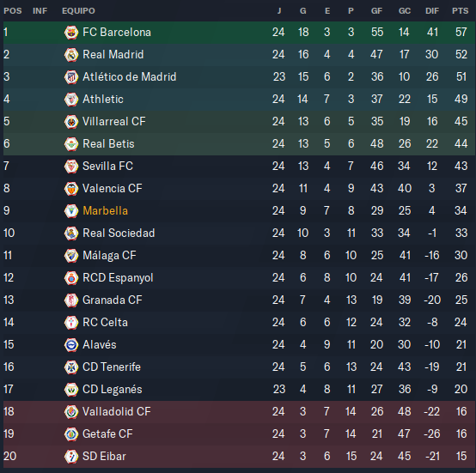Click the Valencia CF bat crest icon
The image size is (476, 473).
click(71, 189)
